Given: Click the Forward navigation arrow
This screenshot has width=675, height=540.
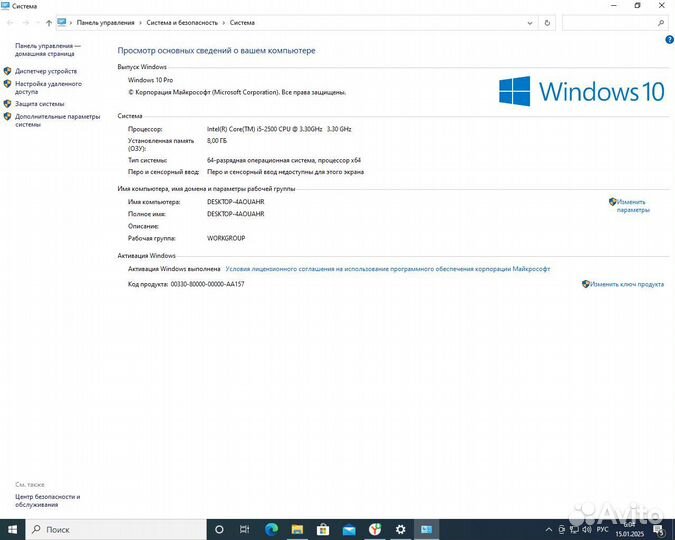Looking at the screenshot, I should [25, 23].
